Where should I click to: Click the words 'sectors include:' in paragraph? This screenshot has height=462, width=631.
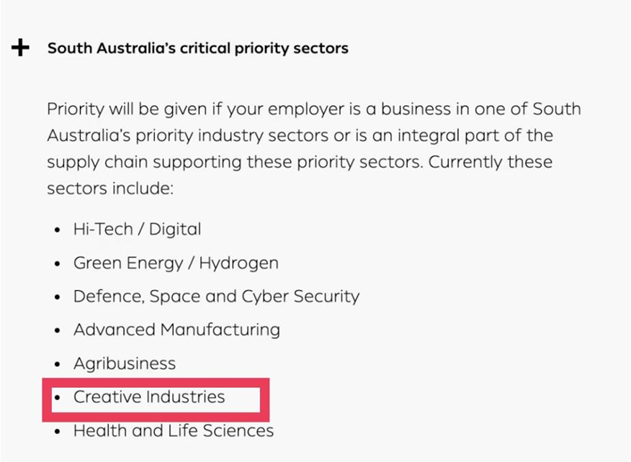point(110,188)
